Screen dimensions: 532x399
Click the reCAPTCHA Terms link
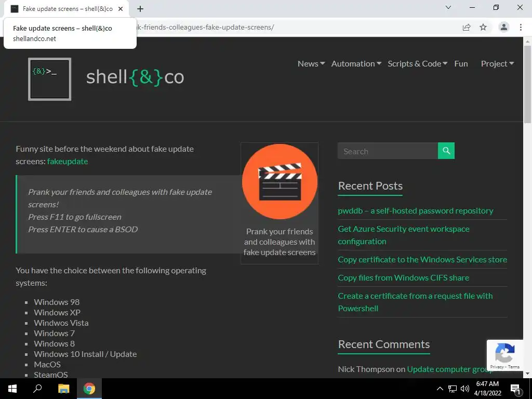coord(514,367)
